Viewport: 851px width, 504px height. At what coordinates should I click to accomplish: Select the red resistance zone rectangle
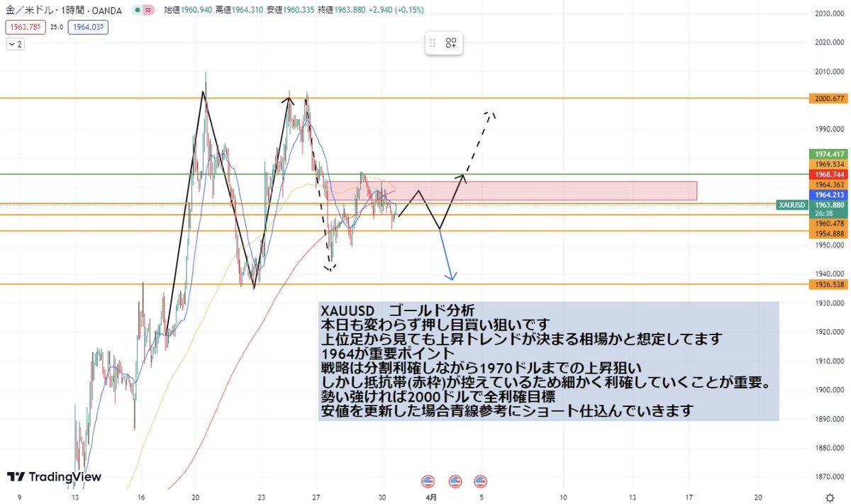coord(511,191)
